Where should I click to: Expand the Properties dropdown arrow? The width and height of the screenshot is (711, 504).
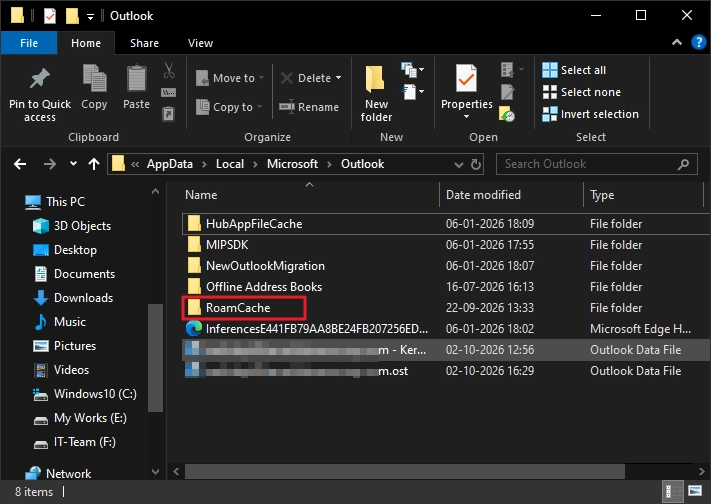466,117
